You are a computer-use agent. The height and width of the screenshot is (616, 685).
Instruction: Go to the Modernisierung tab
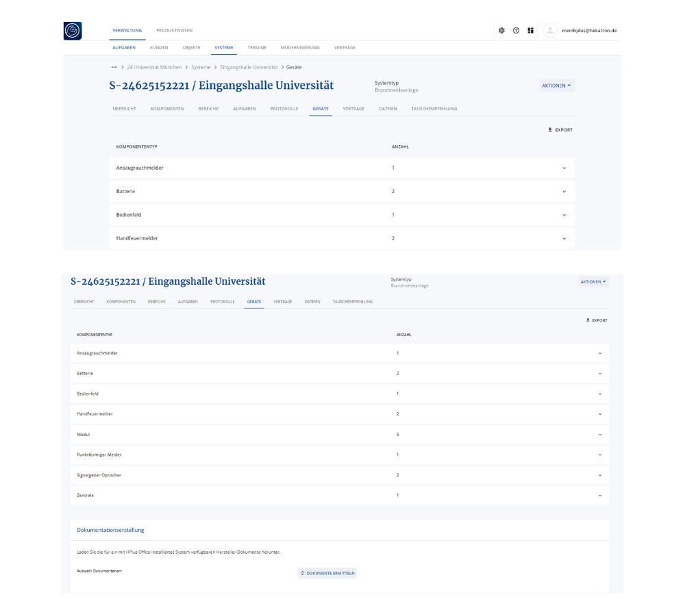(300, 48)
